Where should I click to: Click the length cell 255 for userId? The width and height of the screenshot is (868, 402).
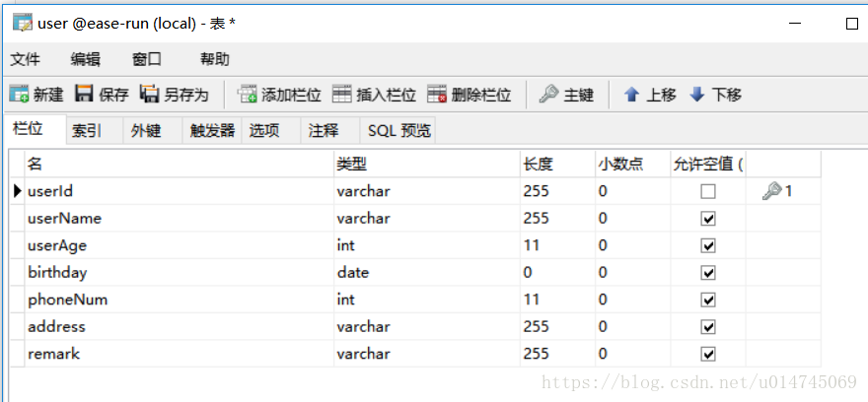557,191
